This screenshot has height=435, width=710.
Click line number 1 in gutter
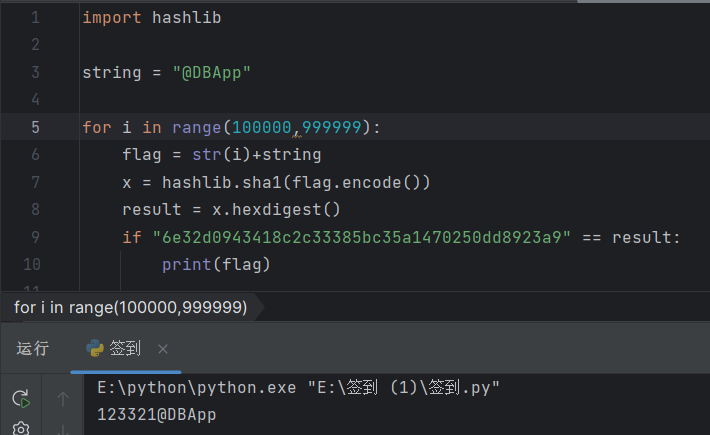pyautogui.click(x=35, y=18)
